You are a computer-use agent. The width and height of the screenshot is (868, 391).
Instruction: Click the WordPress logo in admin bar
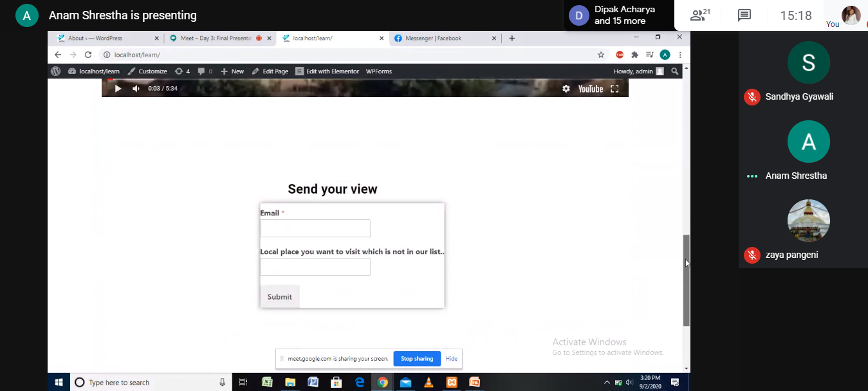(x=56, y=71)
